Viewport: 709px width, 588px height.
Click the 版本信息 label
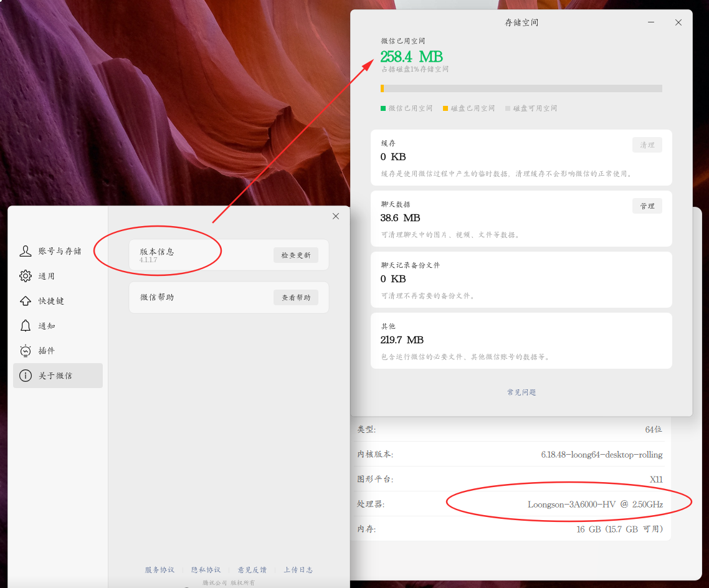[x=157, y=252]
